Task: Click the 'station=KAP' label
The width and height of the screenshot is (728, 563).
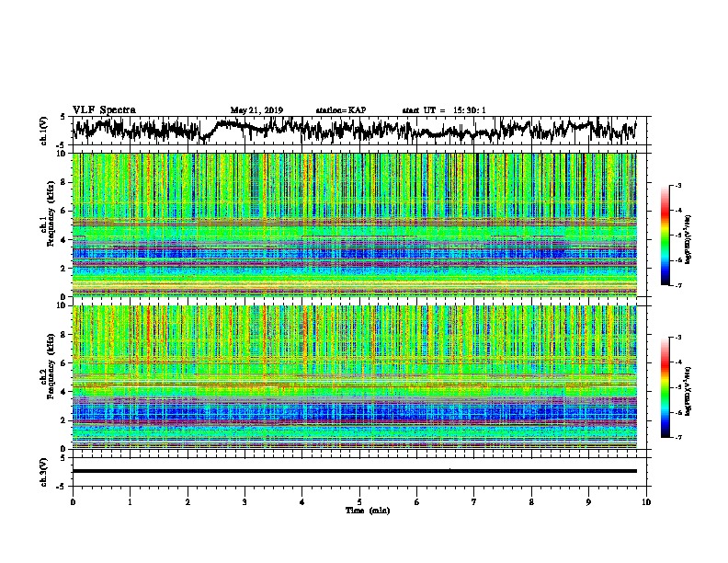Action: [341, 110]
